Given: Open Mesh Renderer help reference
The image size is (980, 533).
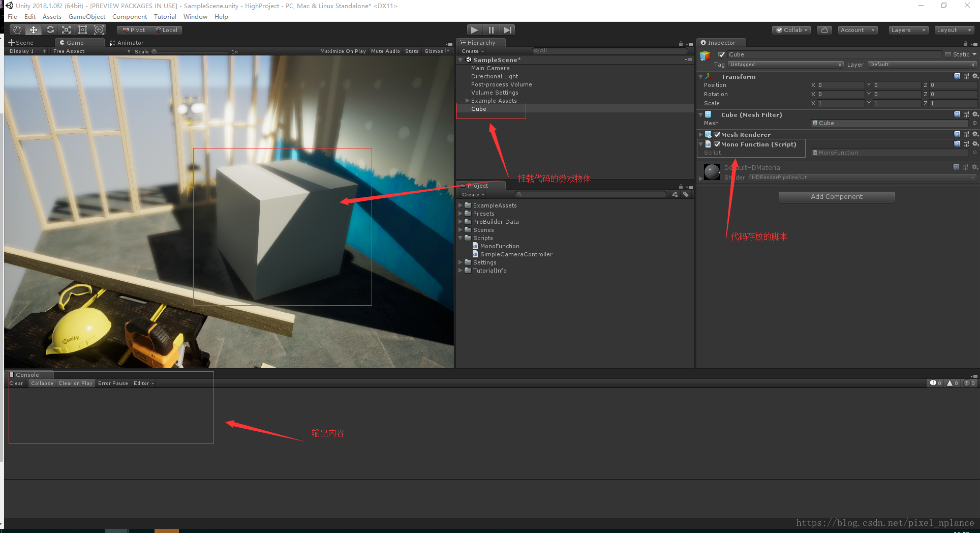Looking at the screenshot, I should 957,134.
